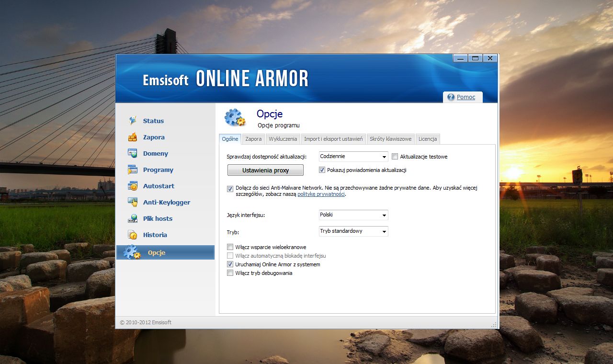Click the Programy sidebar icon
This screenshot has height=364, width=613.
coord(133,170)
